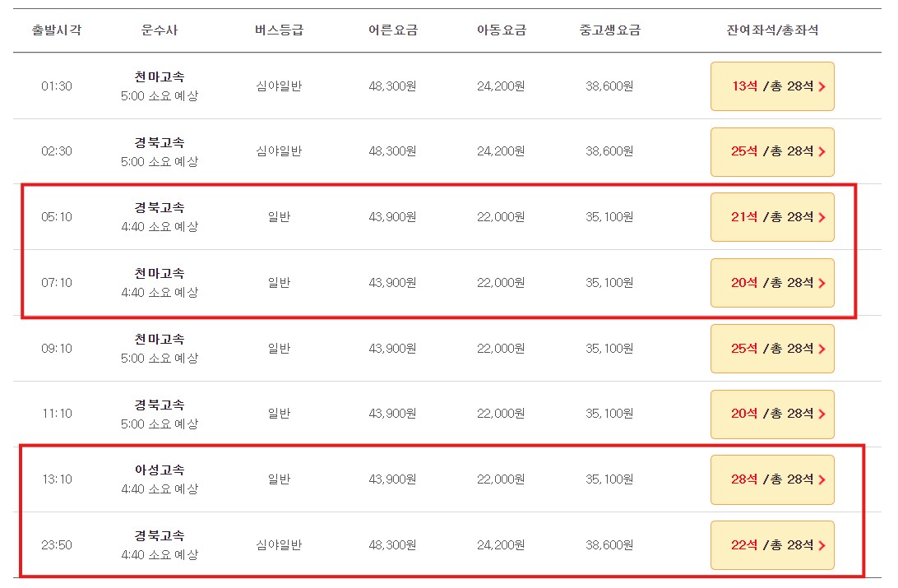Select the 01:30 departure showing 13 remaining seats
This screenshot has height=588, width=898.
(x=771, y=86)
